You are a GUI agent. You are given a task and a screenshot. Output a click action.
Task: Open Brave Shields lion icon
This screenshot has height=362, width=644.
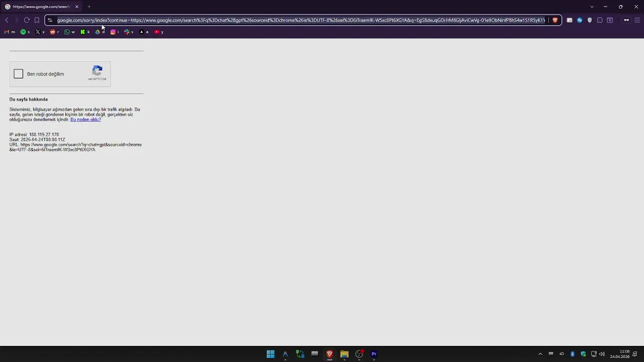(x=555, y=20)
